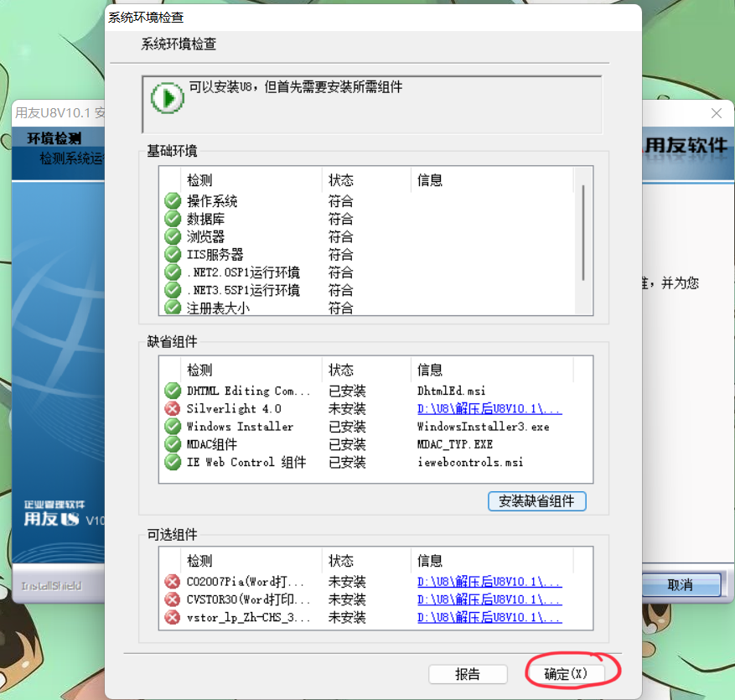Open the Silverlight 4.0 install path link
Viewport: 735px width, 700px height.
coord(489,408)
